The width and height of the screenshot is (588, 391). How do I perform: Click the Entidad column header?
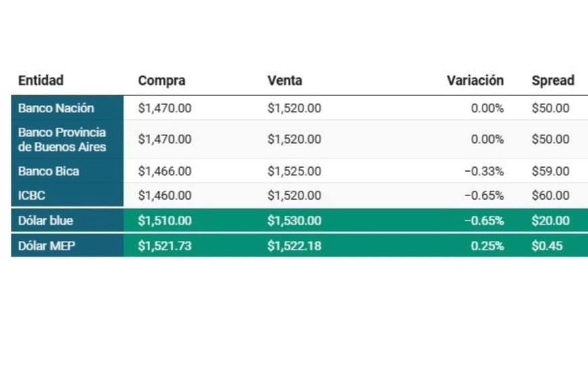pos(41,80)
